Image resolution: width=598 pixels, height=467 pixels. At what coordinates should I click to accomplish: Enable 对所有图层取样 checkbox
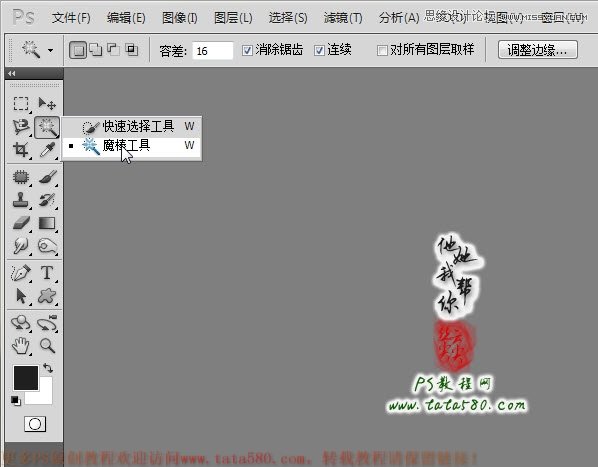(382, 50)
